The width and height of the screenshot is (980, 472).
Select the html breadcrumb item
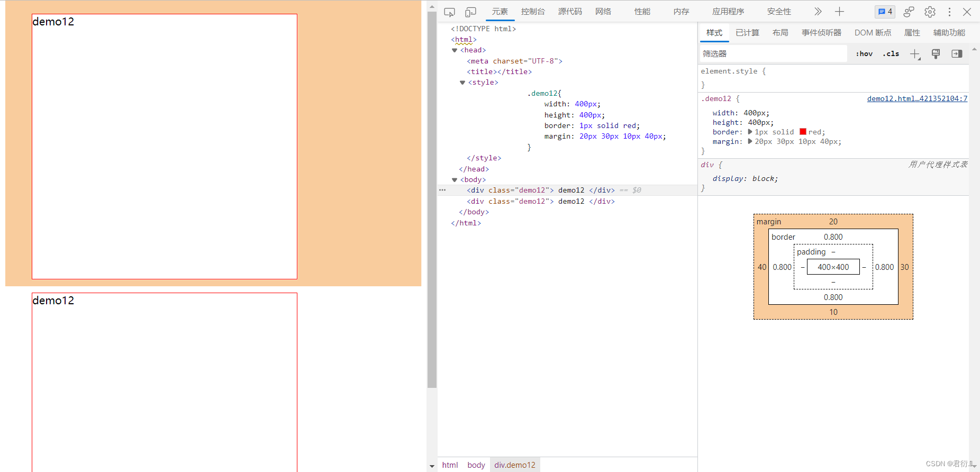click(x=450, y=465)
